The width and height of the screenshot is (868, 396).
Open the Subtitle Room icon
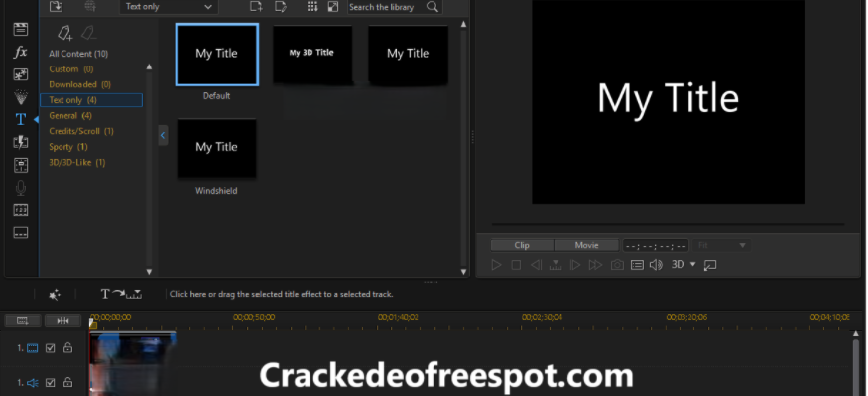click(x=21, y=233)
